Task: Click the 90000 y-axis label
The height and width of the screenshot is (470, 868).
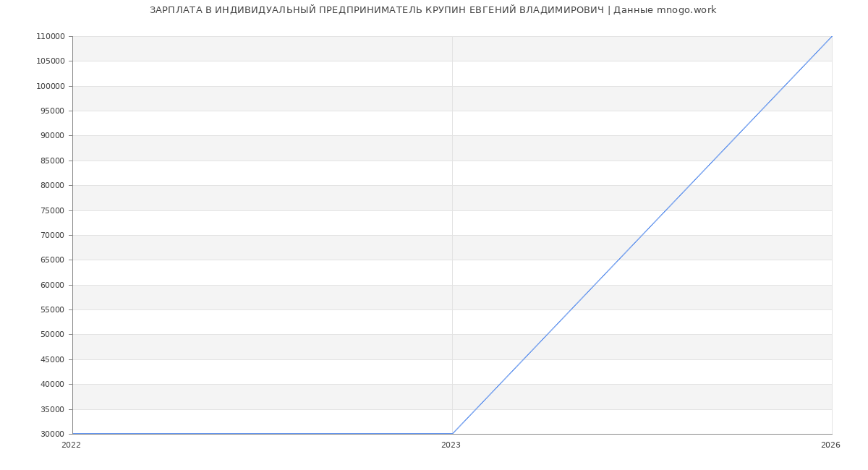Action: pyautogui.click(x=52, y=136)
